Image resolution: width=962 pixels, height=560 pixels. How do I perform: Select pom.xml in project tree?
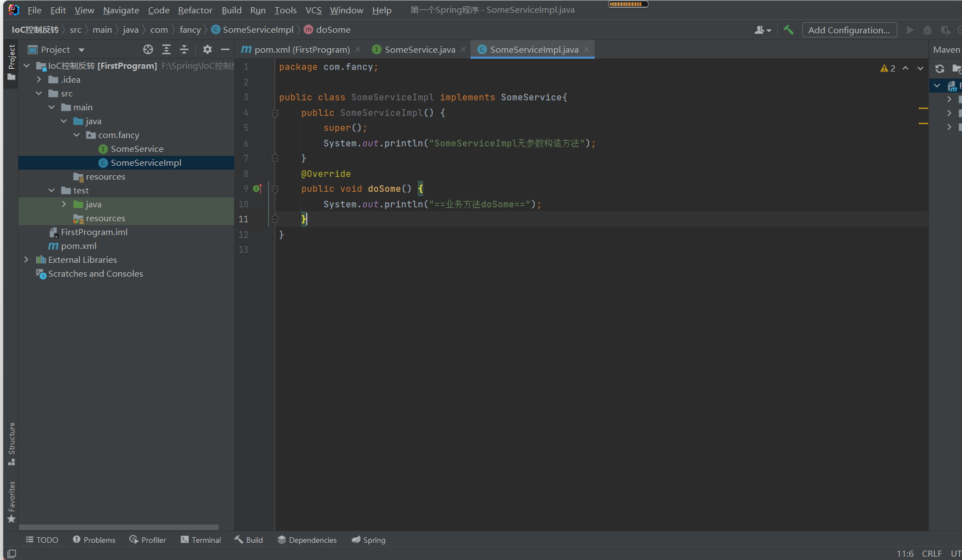pyautogui.click(x=78, y=246)
